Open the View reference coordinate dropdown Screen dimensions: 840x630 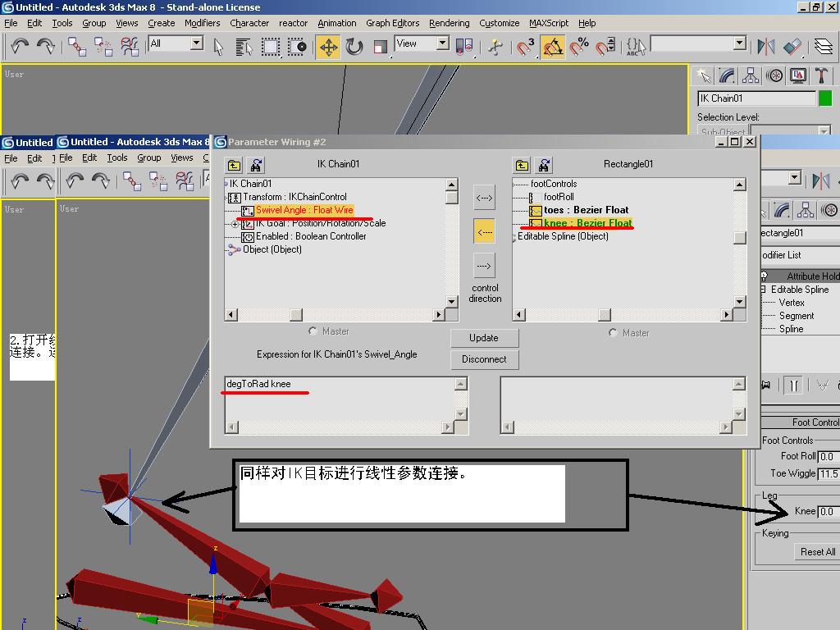pyautogui.click(x=442, y=43)
